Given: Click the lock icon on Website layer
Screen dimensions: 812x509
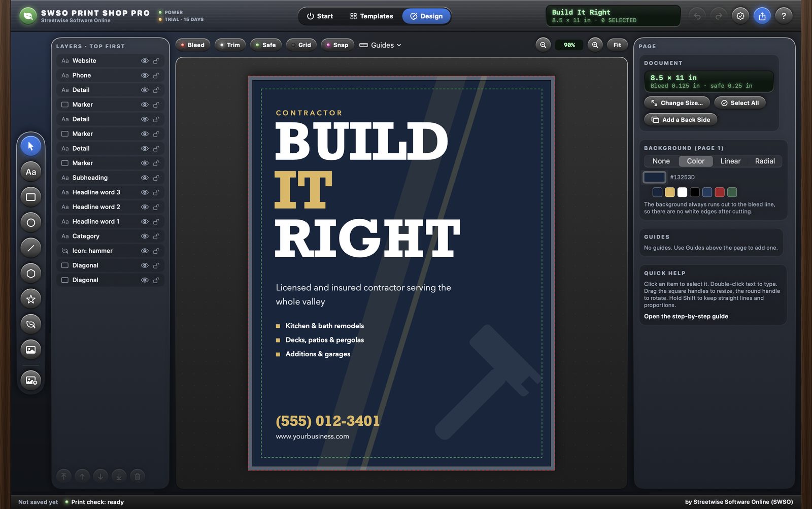Looking at the screenshot, I should (x=156, y=61).
